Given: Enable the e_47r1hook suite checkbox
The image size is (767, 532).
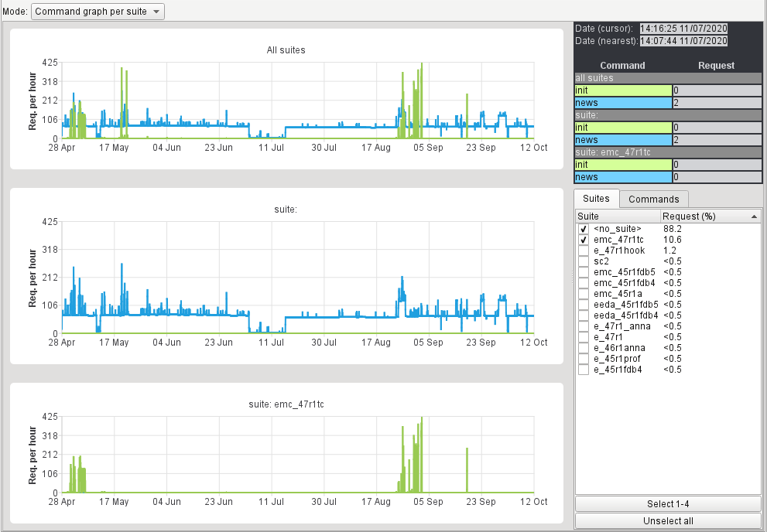Looking at the screenshot, I should point(584,251).
